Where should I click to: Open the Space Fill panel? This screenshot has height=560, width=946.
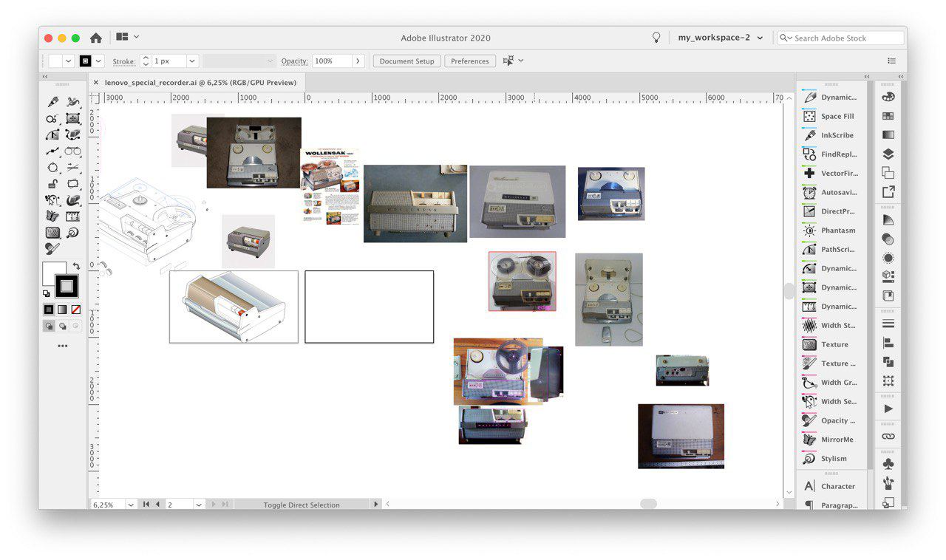[831, 116]
